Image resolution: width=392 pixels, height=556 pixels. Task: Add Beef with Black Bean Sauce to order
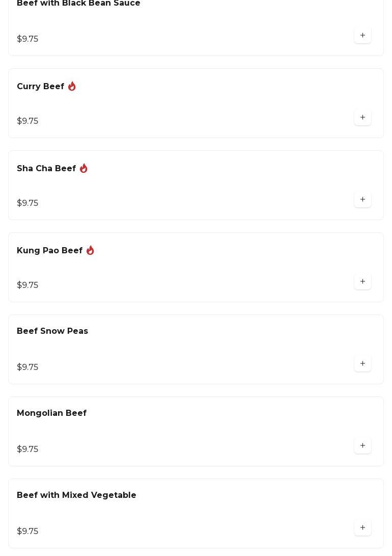tap(362, 36)
